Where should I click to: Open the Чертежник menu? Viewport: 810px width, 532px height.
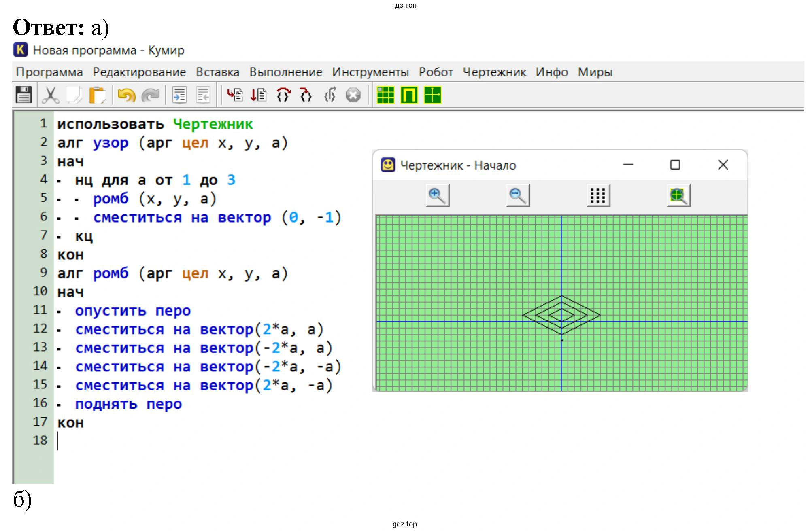coord(494,72)
